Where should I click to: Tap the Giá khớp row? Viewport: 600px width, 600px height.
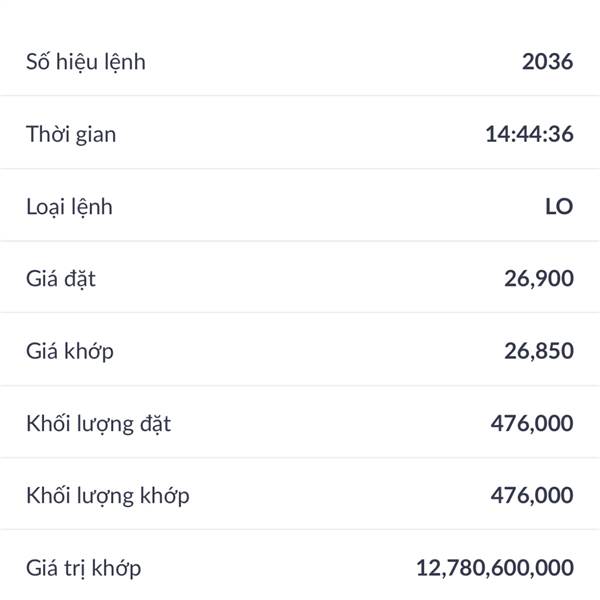(x=300, y=349)
